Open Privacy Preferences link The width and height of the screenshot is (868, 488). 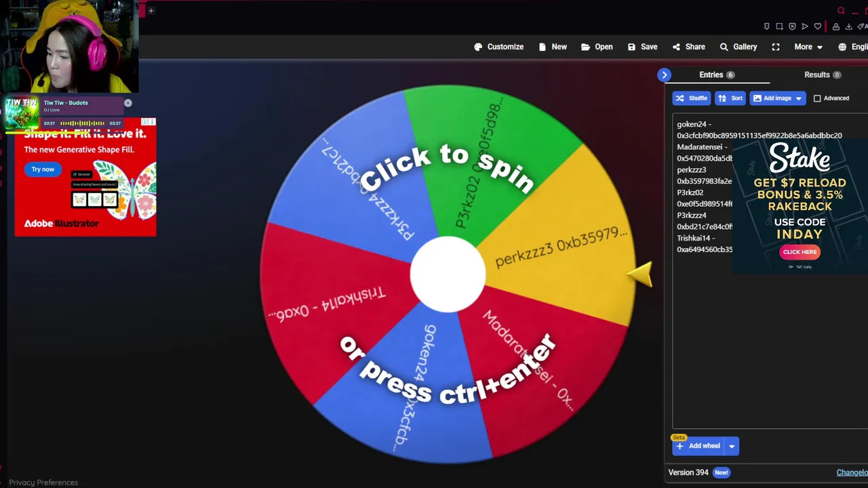coord(43,483)
